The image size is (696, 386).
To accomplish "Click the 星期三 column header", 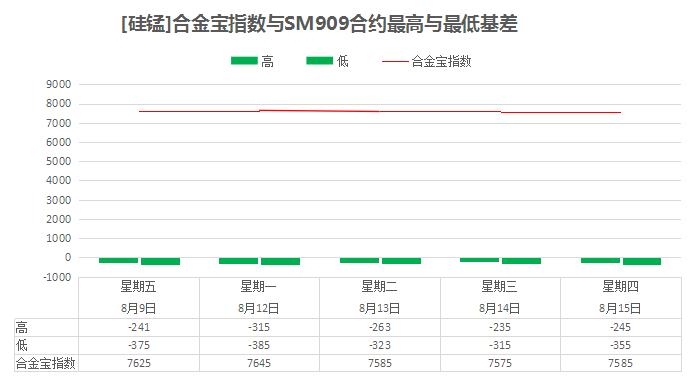I will click(499, 287).
